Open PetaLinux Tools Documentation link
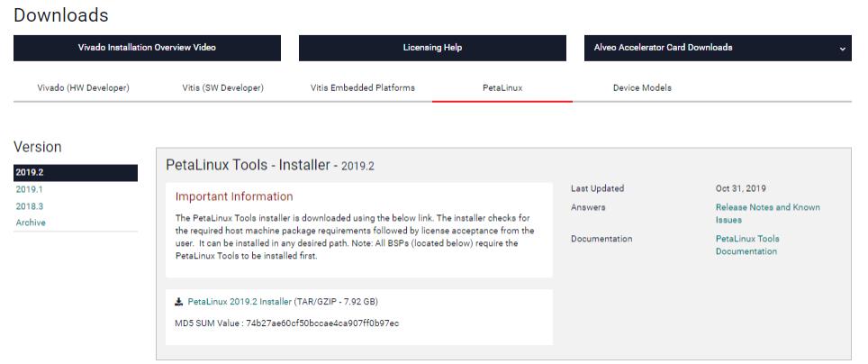This screenshot has height=364, width=868. pyautogui.click(x=746, y=245)
